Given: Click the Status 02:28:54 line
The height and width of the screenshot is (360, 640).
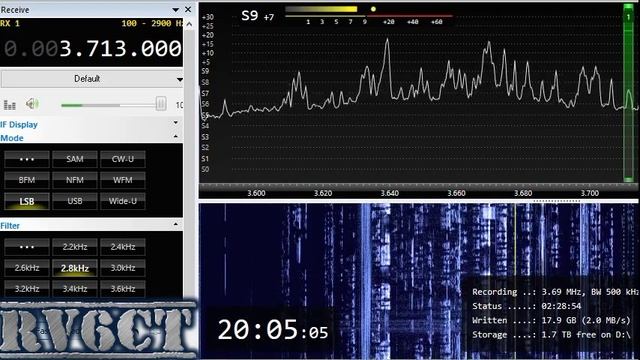Looking at the screenshot, I should point(527,306).
